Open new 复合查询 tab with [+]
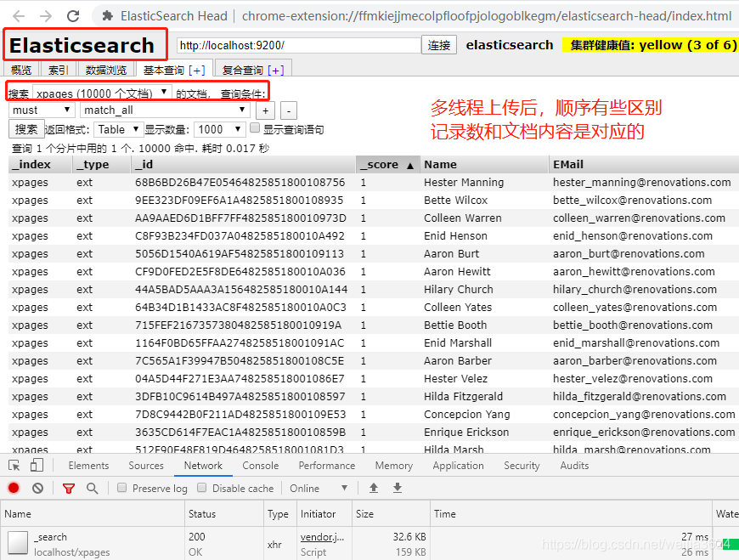This screenshot has height=560, width=739. coord(276,71)
